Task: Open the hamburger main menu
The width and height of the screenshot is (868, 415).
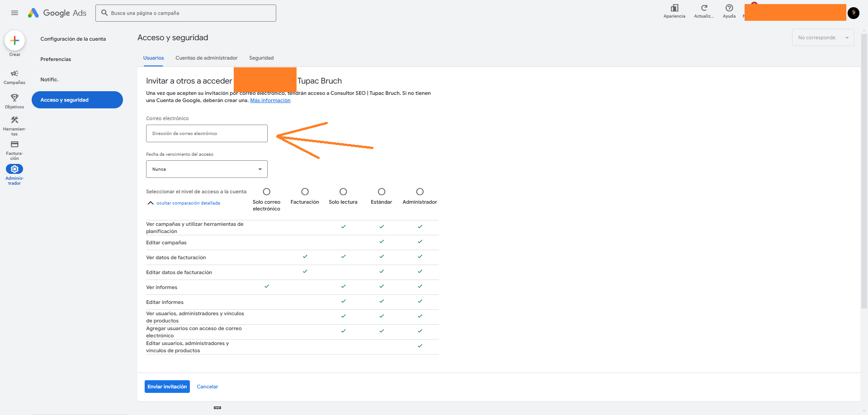Action: pos(14,13)
